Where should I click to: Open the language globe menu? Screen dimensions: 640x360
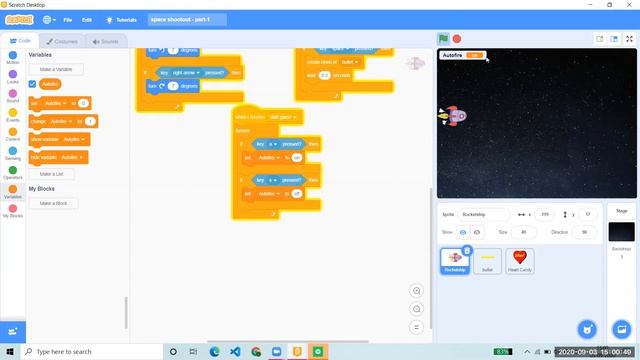tap(49, 20)
